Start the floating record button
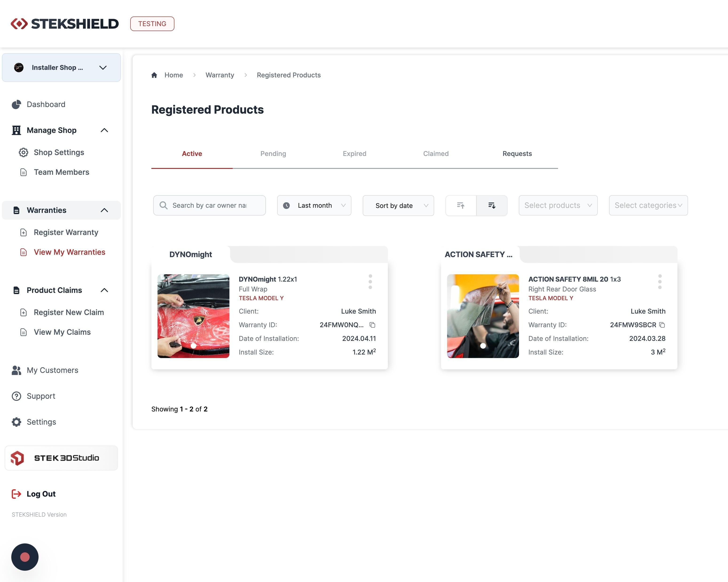Image resolution: width=728 pixels, height=582 pixels. pyautogui.click(x=25, y=557)
